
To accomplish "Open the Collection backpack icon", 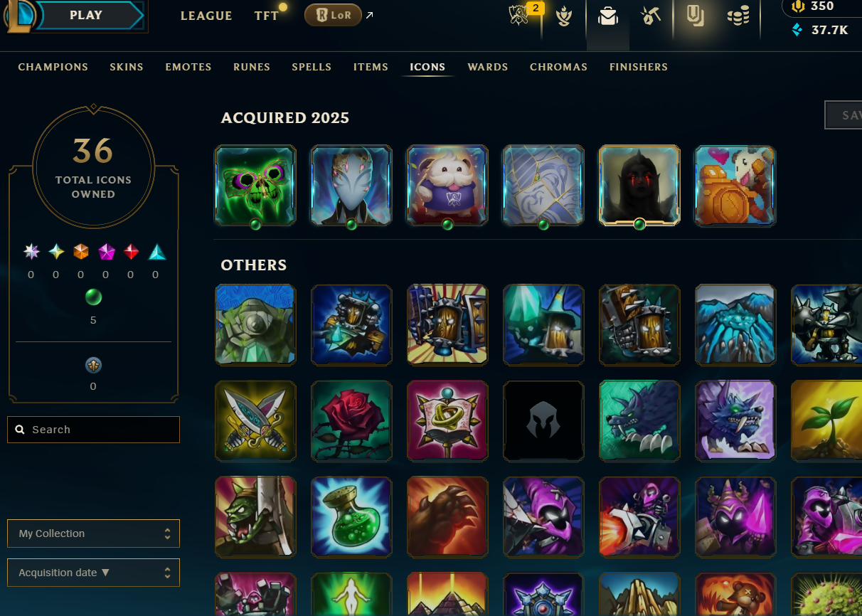I will [x=607, y=16].
